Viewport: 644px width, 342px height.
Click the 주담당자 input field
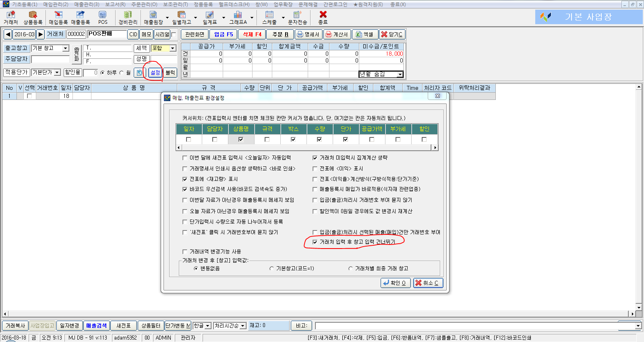point(50,59)
